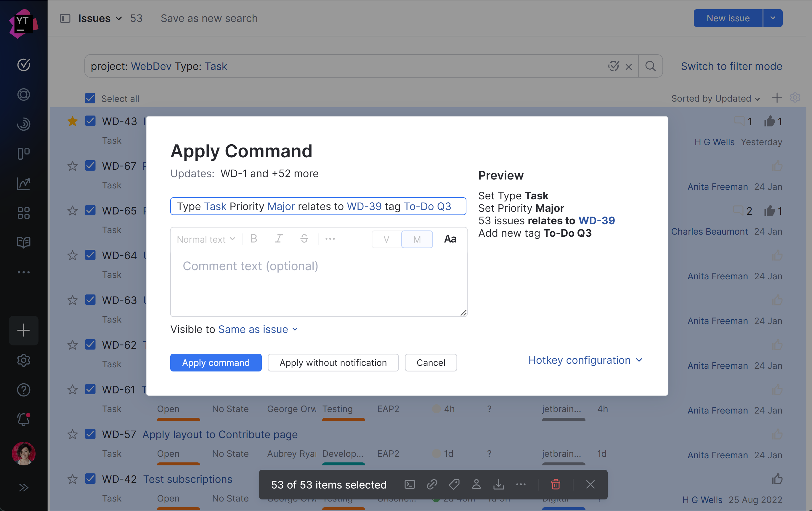Open the Sorted by Updated dropdown
The width and height of the screenshot is (812, 511).
point(715,98)
